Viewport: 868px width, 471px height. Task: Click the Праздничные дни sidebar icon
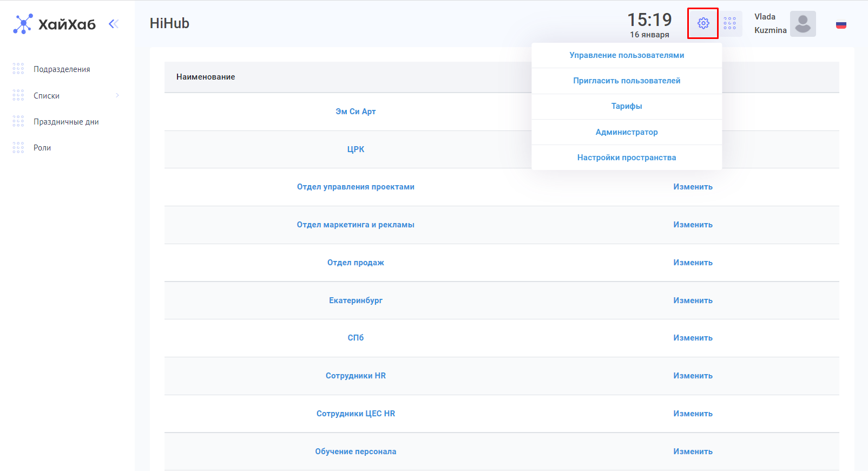pyautogui.click(x=18, y=121)
